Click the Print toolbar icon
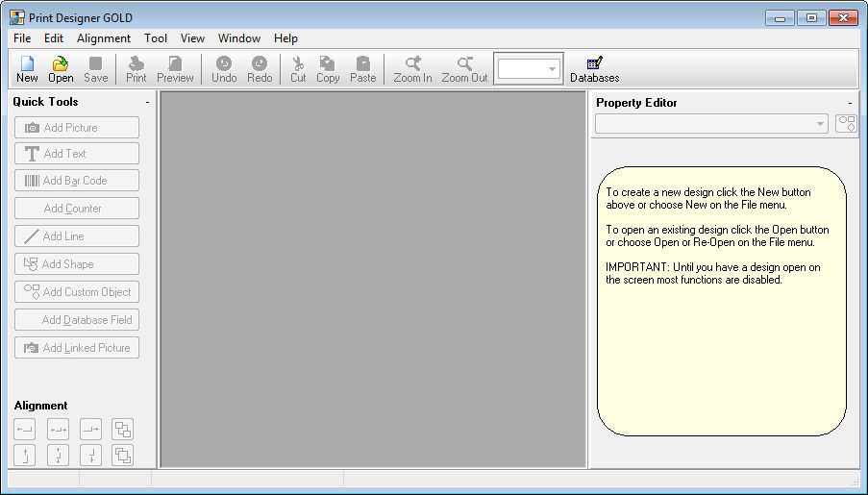 coord(136,70)
